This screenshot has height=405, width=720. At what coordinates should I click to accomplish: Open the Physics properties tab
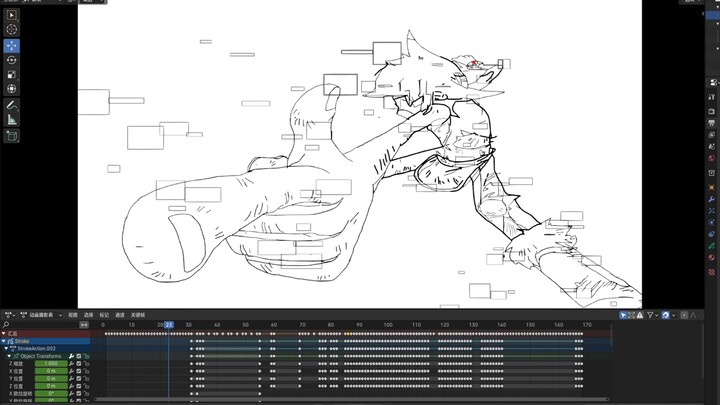pyautogui.click(x=711, y=222)
